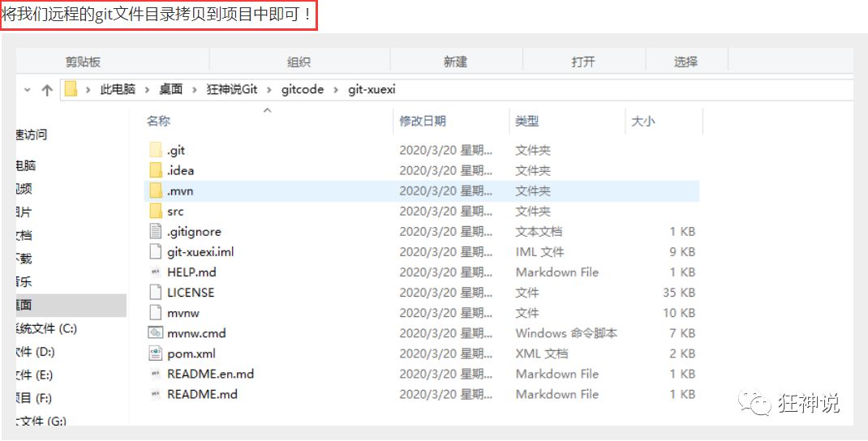
Task: Select the (G:) drive in sidebar
Action: click(41, 421)
